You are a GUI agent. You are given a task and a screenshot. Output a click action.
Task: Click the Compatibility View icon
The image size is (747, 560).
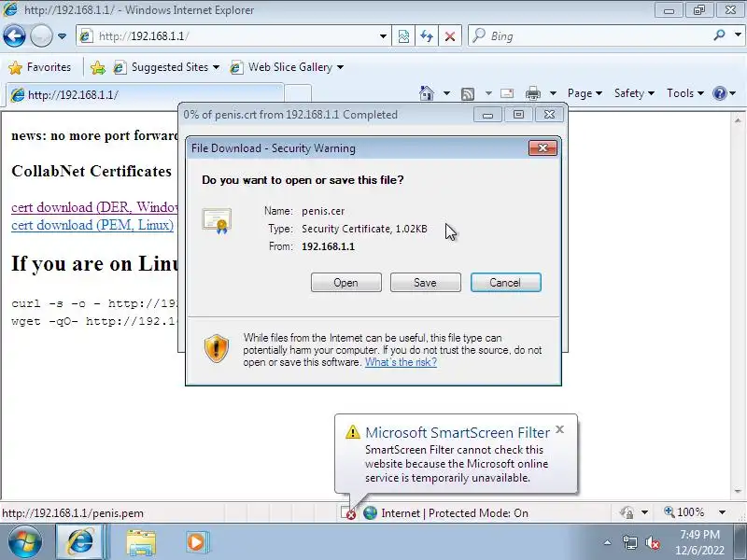click(x=403, y=36)
